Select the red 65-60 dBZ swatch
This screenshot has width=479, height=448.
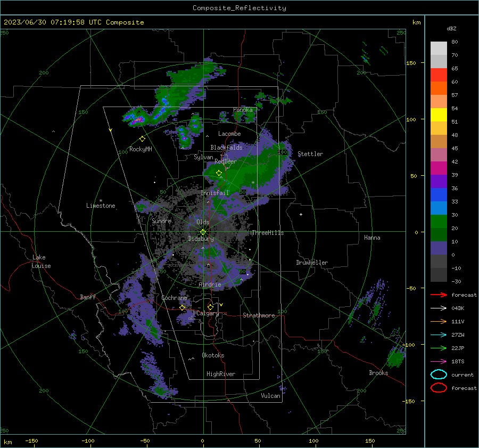(439, 75)
